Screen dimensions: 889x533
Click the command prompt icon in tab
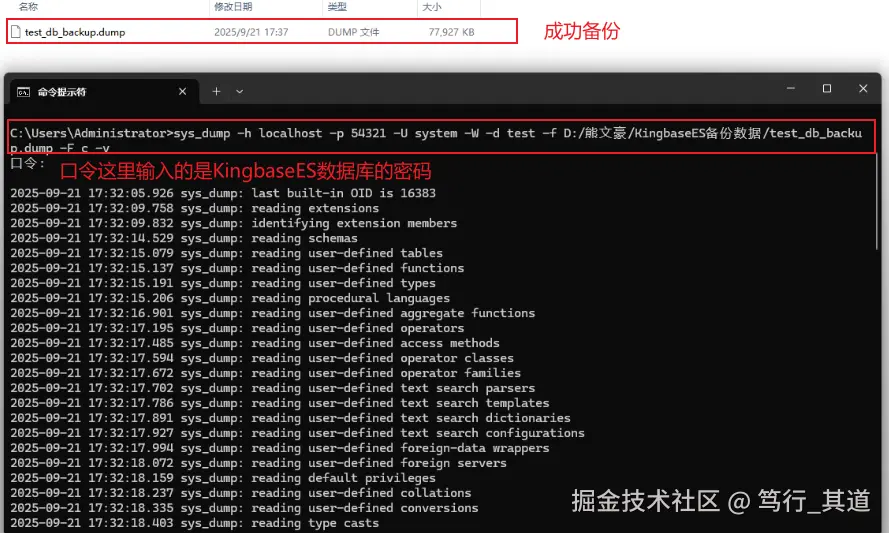(x=23, y=92)
